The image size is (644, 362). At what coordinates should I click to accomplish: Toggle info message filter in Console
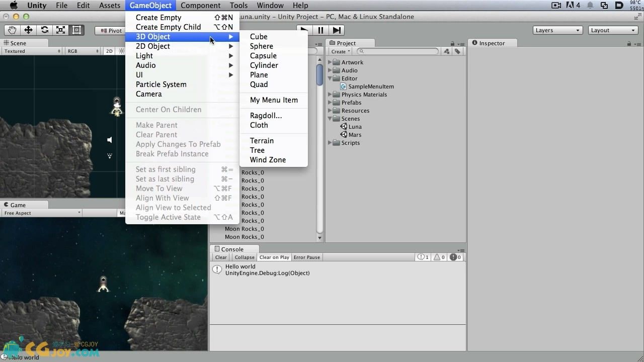point(423,257)
